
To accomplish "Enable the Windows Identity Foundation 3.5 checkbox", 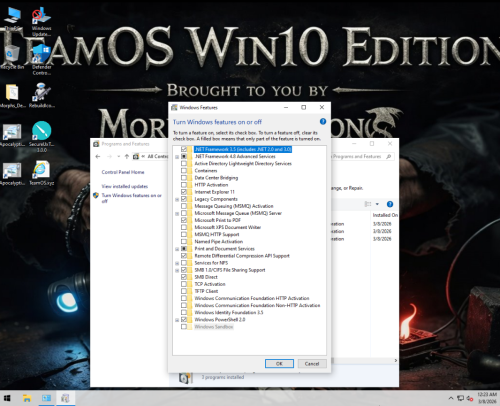I will pos(184,312).
